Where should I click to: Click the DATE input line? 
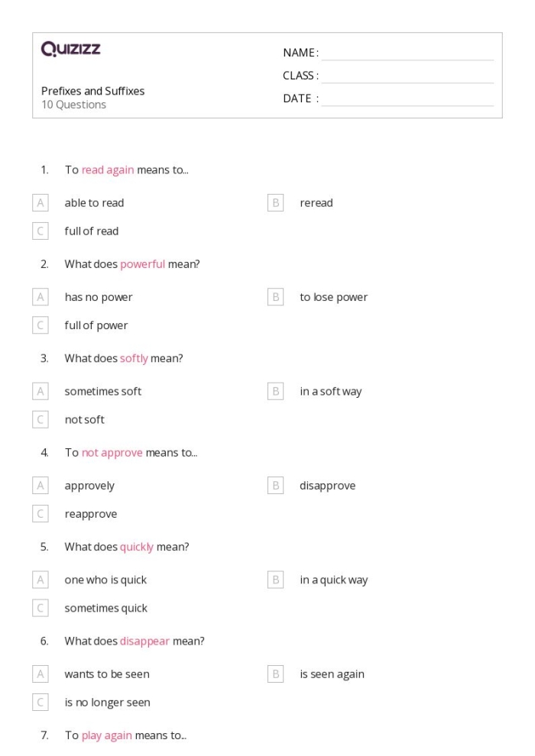pyautogui.click(x=407, y=99)
